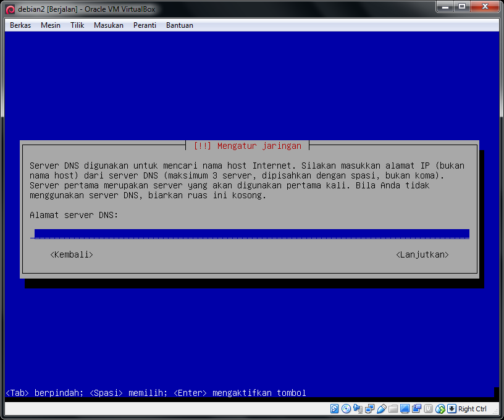Open the Masukan menu

pyautogui.click(x=109, y=25)
